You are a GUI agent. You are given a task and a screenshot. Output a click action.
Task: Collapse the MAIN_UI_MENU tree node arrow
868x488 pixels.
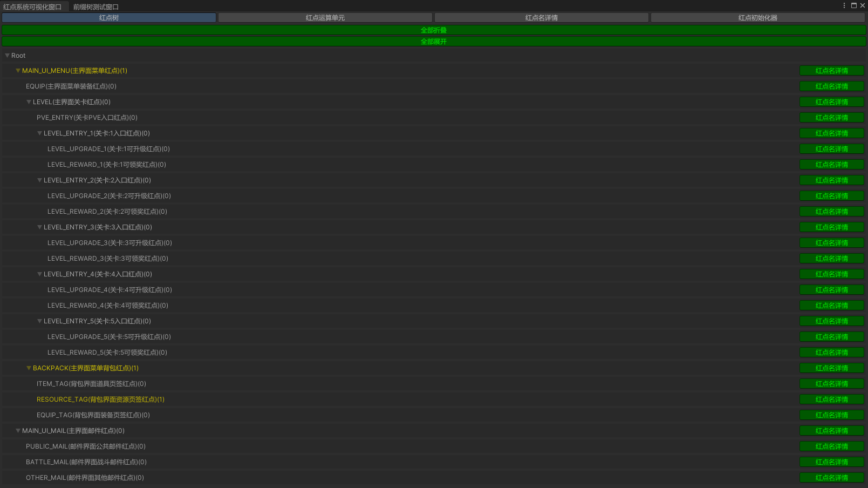(x=18, y=71)
